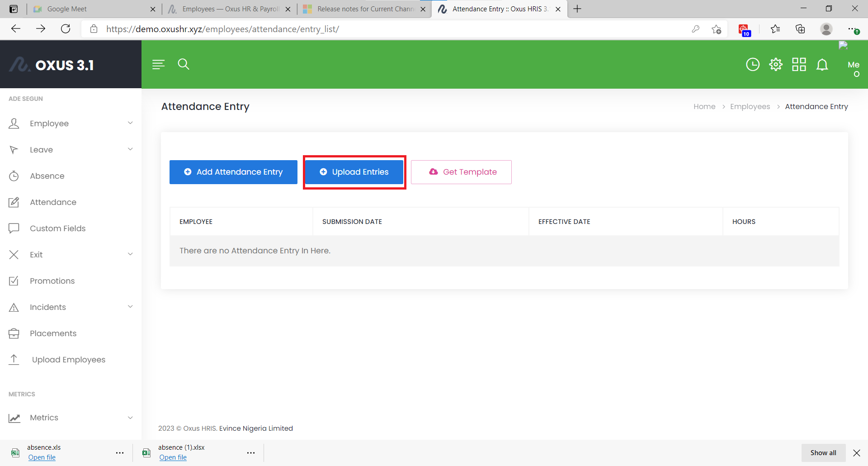Expand the Leave submenu chevron
This screenshot has height=466, width=868.
point(130,149)
